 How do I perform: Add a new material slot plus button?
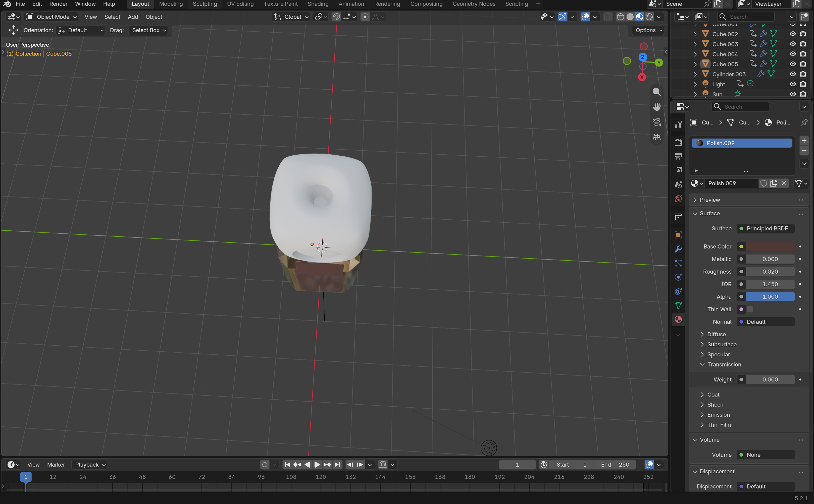tap(804, 141)
